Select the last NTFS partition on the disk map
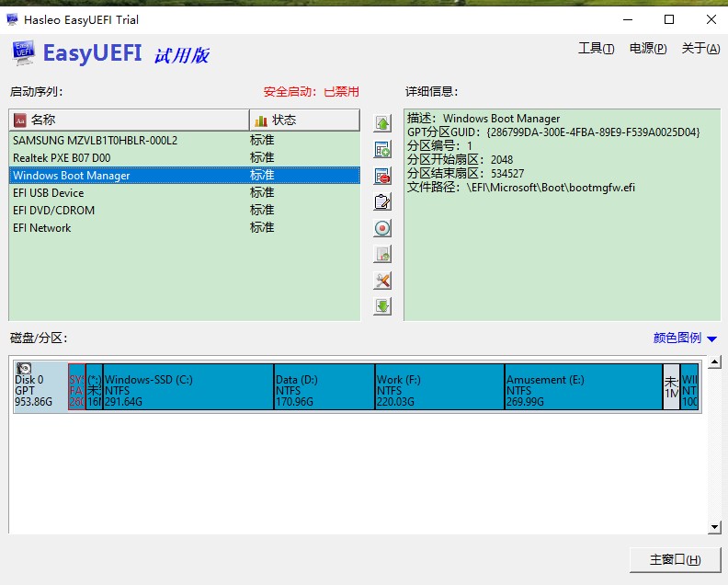 (689, 386)
